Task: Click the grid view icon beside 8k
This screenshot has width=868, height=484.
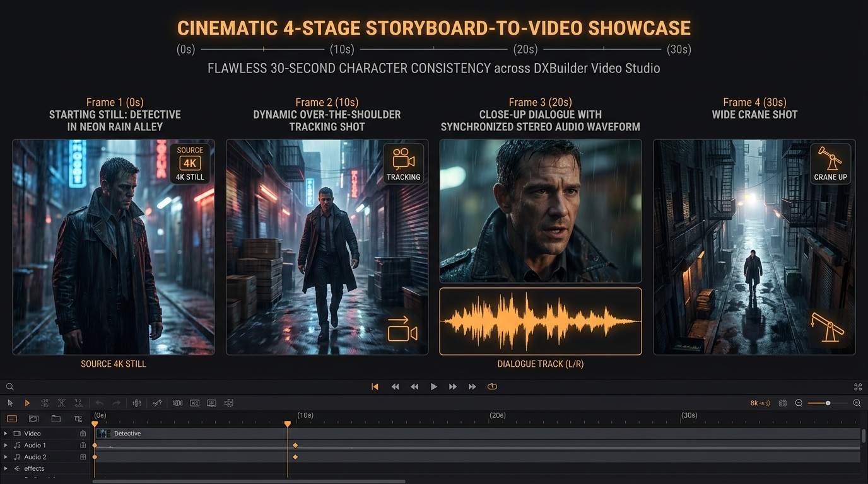Action: pyautogui.click(x=783, y=403)
